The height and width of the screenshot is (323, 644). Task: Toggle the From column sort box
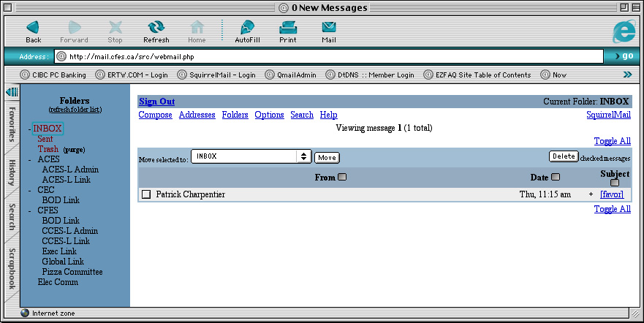tap(342, 177)
